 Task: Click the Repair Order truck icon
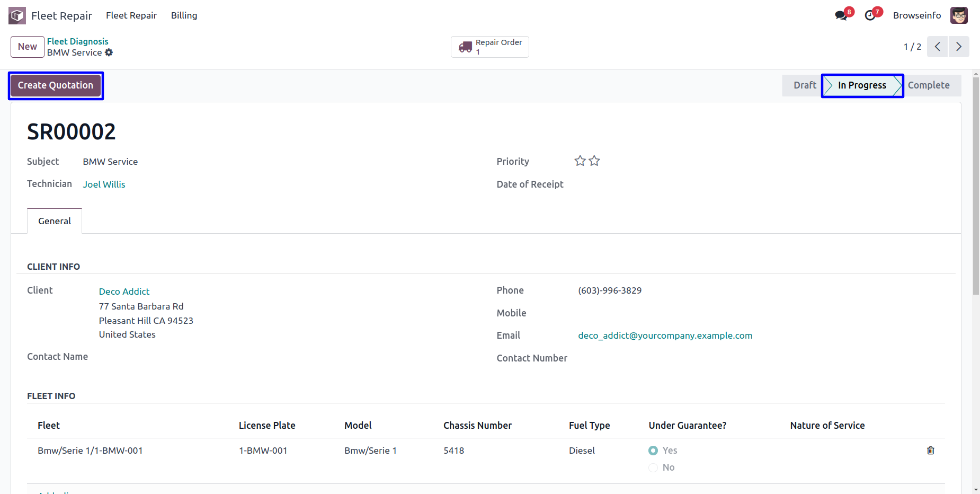point(465,47)
